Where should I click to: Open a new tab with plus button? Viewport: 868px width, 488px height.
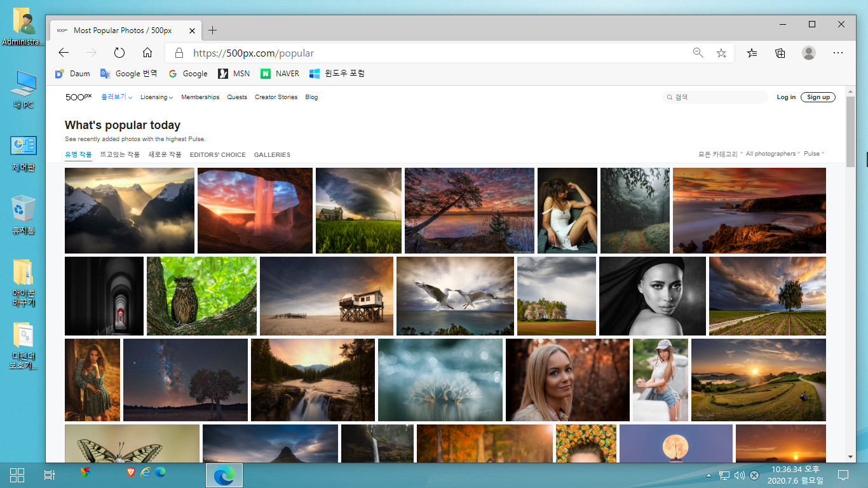click(212, 30)
